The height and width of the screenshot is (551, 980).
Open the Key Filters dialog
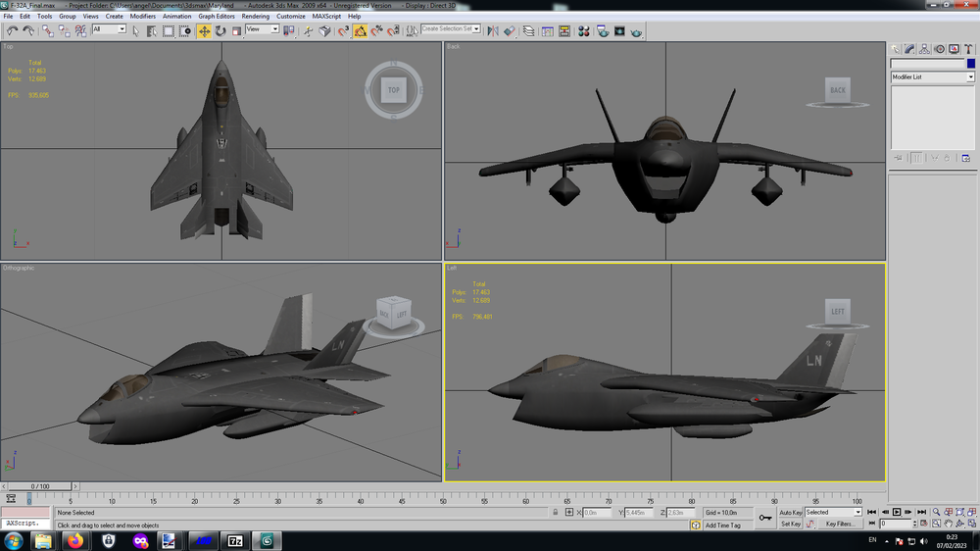(840, 524)
